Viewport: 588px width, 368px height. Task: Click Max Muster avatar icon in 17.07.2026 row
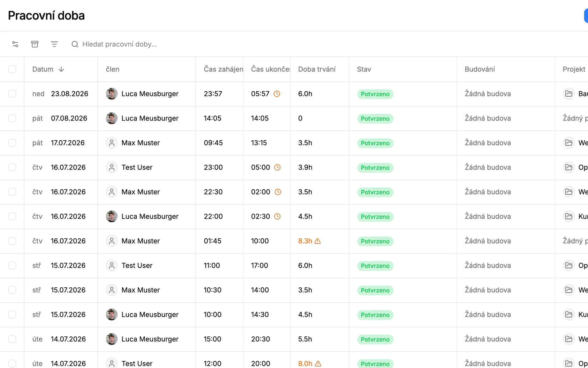click(x=112, y=143)
